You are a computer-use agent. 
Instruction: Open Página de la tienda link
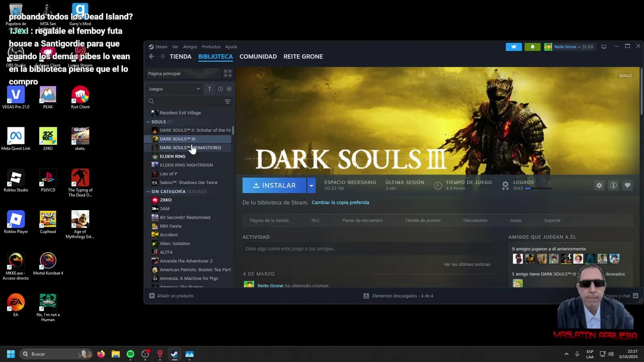[269, 220]
